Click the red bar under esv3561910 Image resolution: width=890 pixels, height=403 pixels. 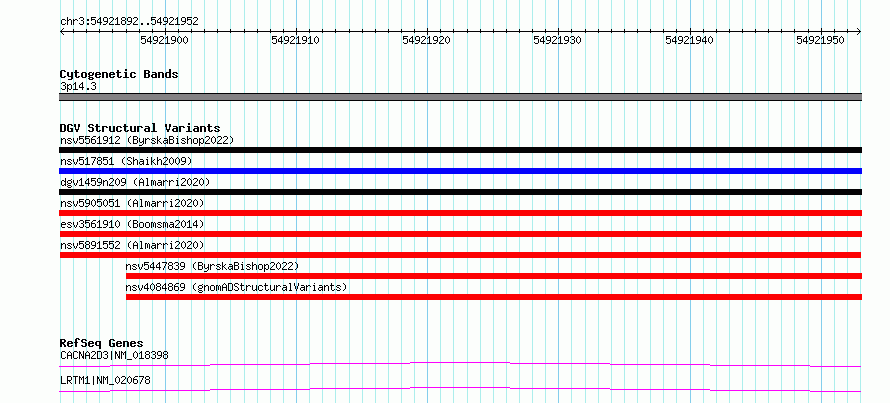(460, 234)
